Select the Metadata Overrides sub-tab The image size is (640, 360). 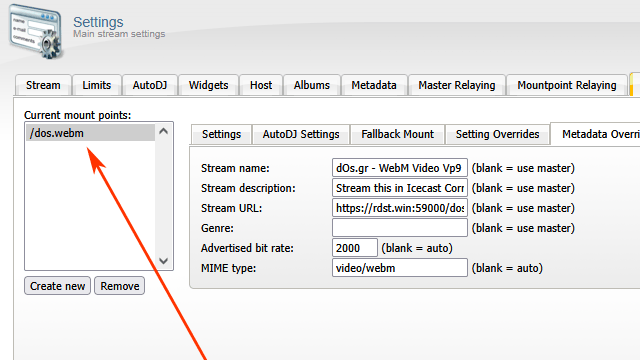click(596, 134)
